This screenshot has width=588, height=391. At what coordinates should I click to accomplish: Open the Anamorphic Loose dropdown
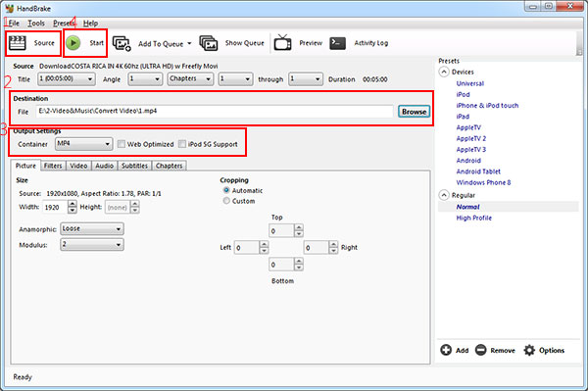[92, 228]
